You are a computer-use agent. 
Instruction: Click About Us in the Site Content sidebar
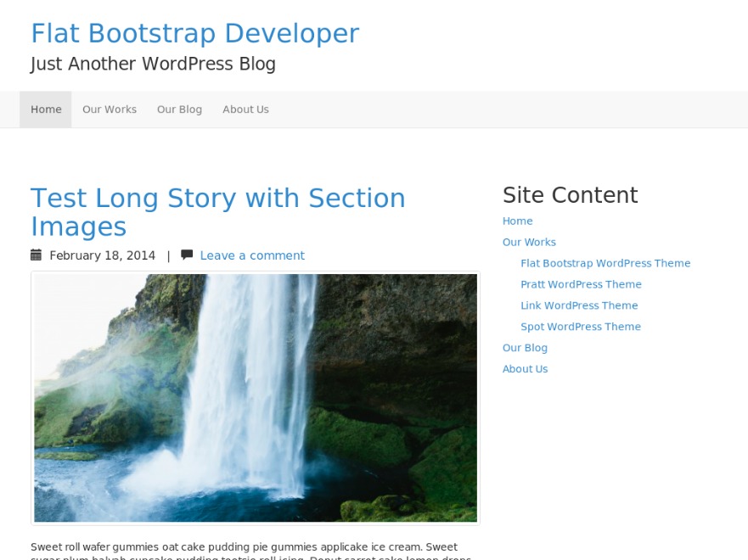coord(525,369)
